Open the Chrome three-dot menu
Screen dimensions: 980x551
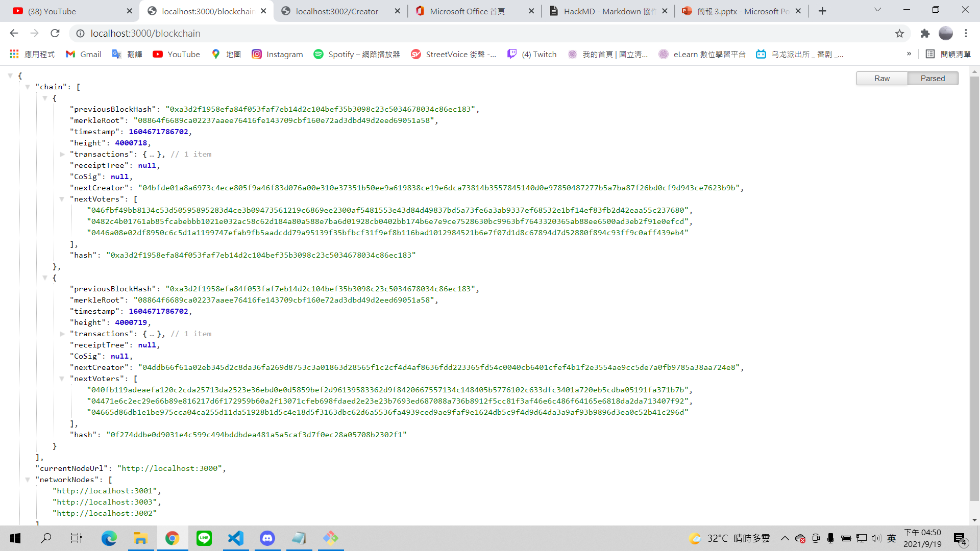[x=966, y=33]
